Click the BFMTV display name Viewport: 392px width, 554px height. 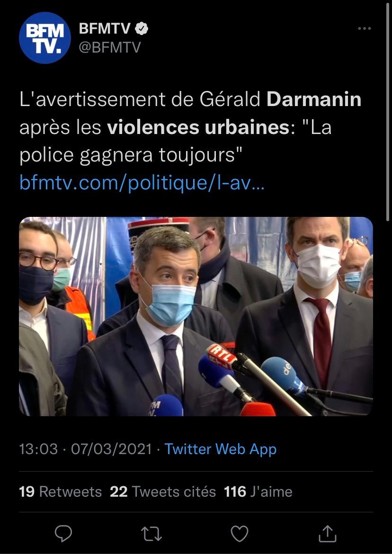click(x=105, y=28)
